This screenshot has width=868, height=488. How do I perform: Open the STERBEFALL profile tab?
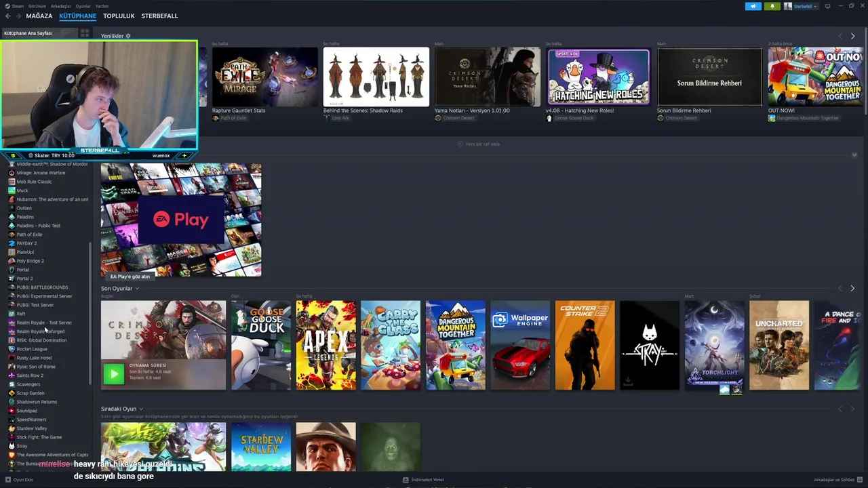click(x=159, y=16)
